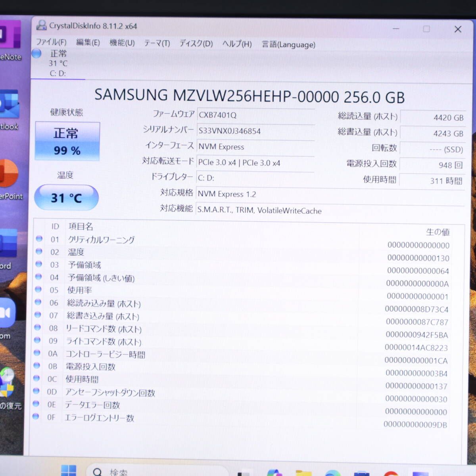The width and height of the screenshot is (476, 476).
Task: Click the status orb for row 0C 使用時間
Action: [37, 378]
